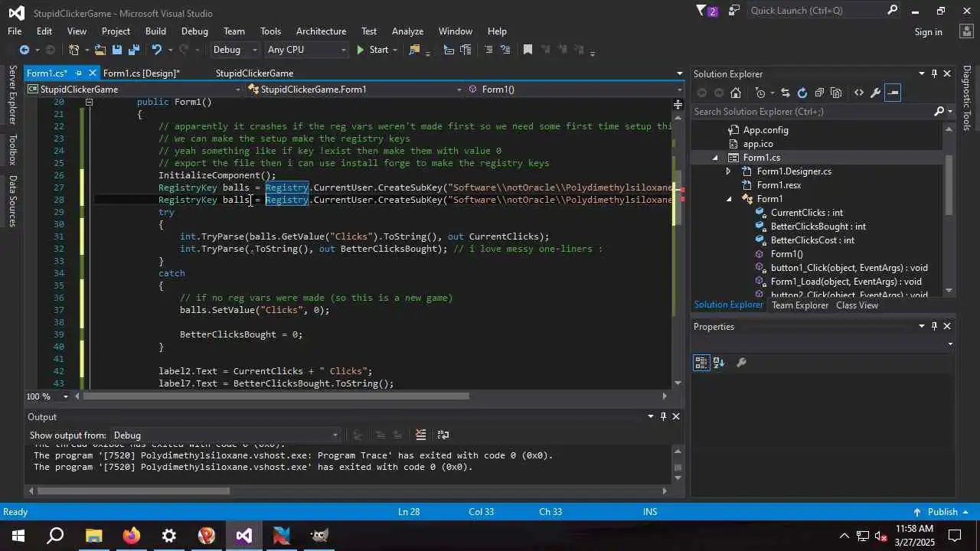
Task: Sync with Active Document in Solution Explorer
Action: click(x=785, y=93)
